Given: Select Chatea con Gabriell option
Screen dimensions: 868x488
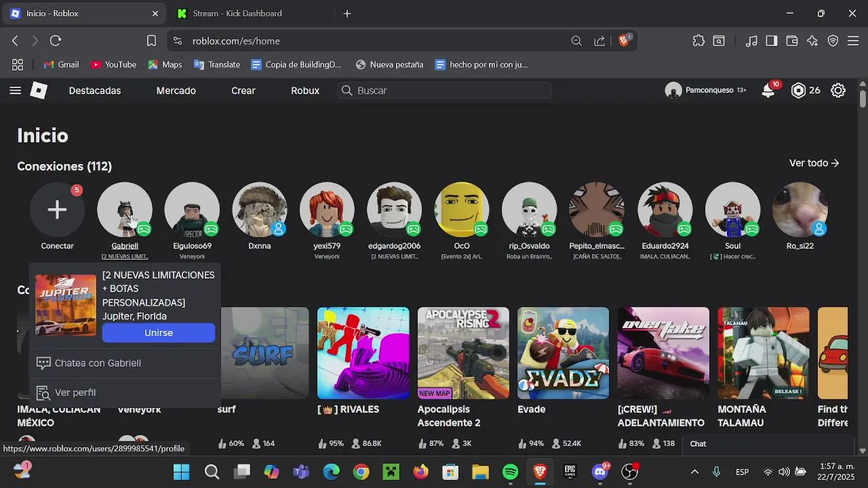Looking at the screenshot, I should [x=125, y=363].
